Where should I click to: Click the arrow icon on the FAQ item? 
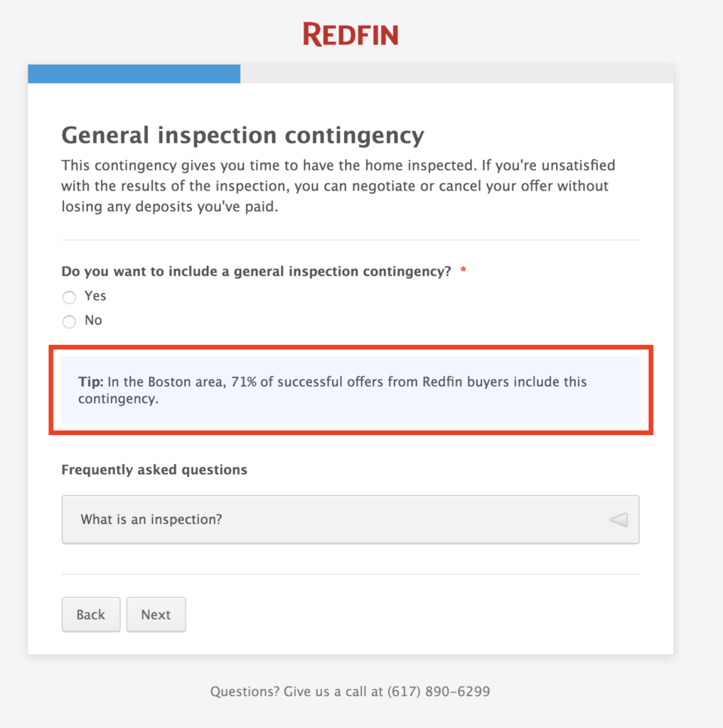[618, 519]
